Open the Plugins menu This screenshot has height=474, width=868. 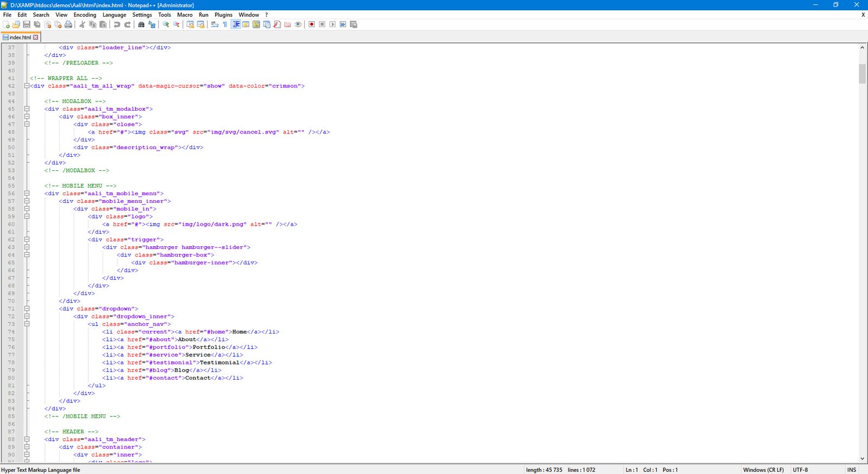coord(223,15)
